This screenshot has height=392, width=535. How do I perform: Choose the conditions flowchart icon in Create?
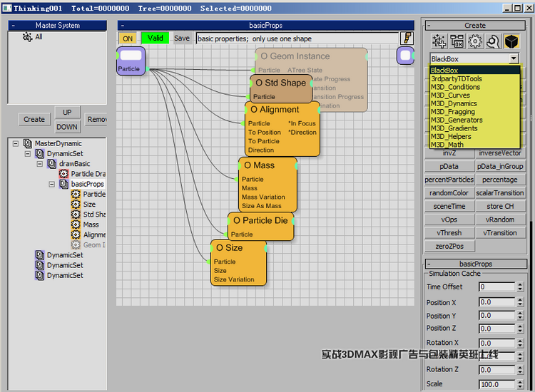click(x=457, y=41)
